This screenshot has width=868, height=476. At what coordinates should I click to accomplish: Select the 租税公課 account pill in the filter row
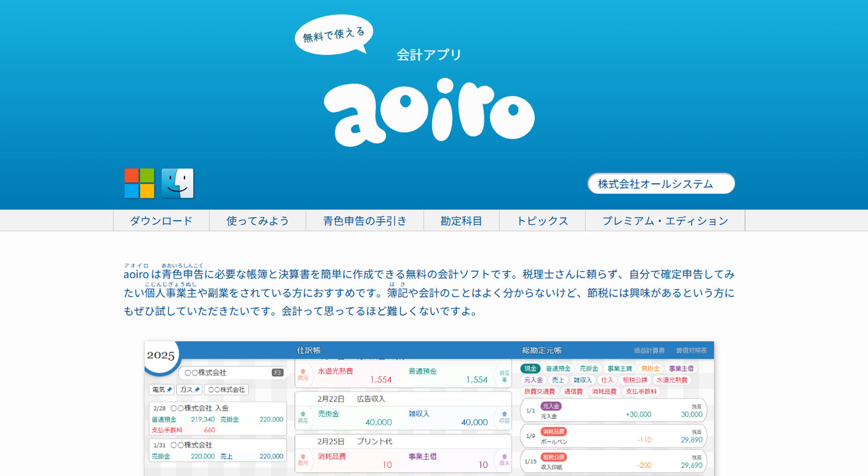(635, 380)
